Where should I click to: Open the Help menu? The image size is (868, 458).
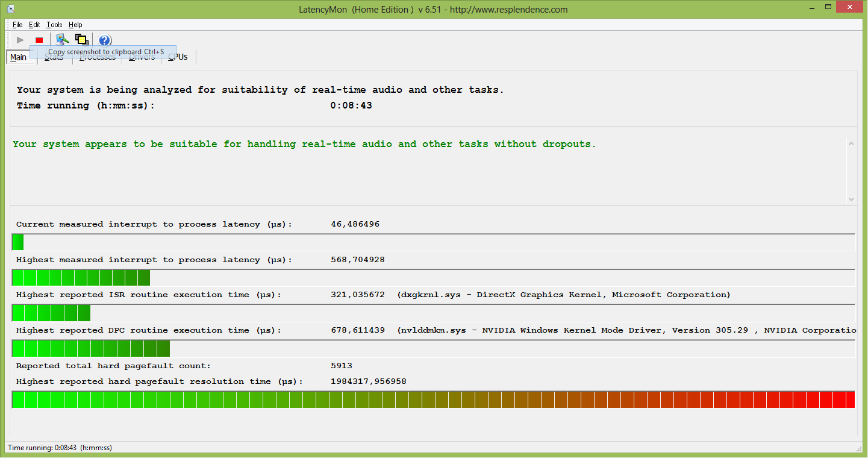tap(75, 25)
